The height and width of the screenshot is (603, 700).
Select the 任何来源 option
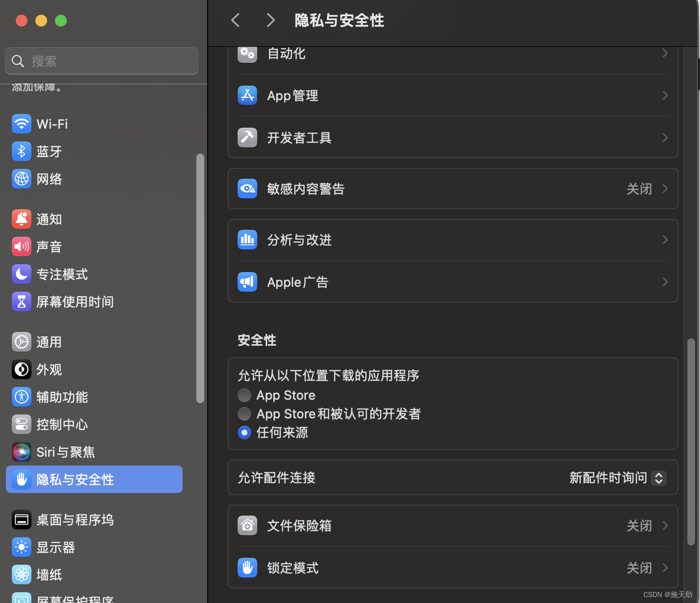[x=244, y=433]
